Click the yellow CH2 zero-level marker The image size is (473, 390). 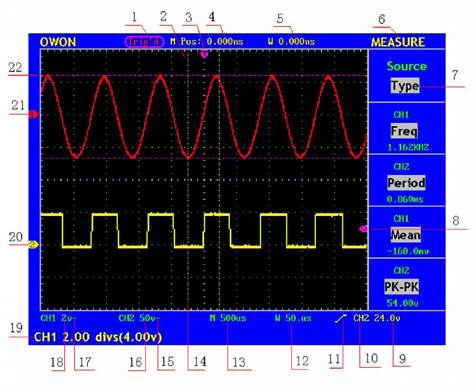point(34,245)
